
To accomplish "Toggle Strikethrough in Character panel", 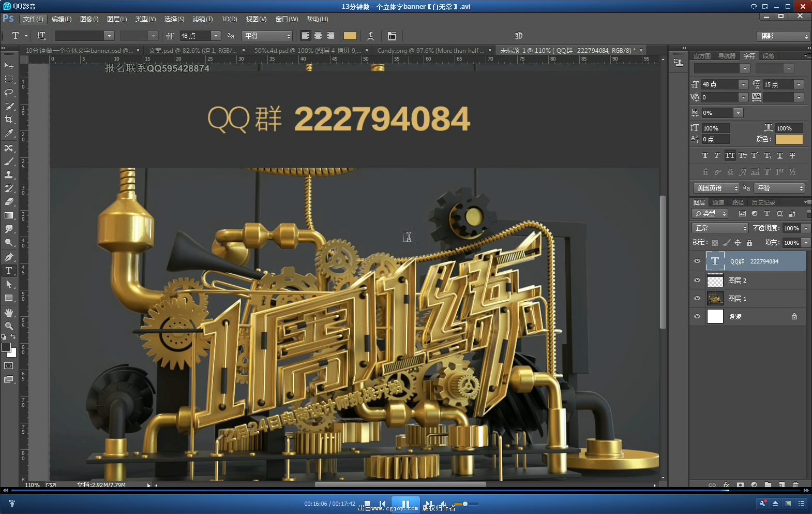I will click(792, 155).
